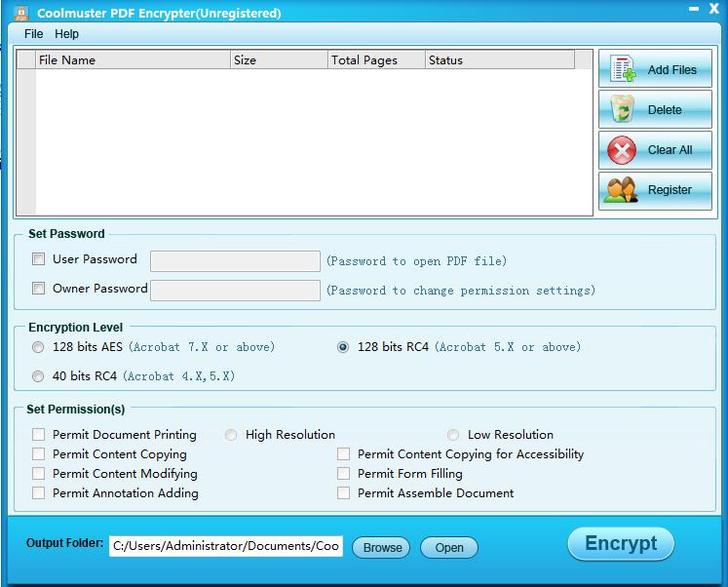Click the Open output folder button

pos(449,548)
